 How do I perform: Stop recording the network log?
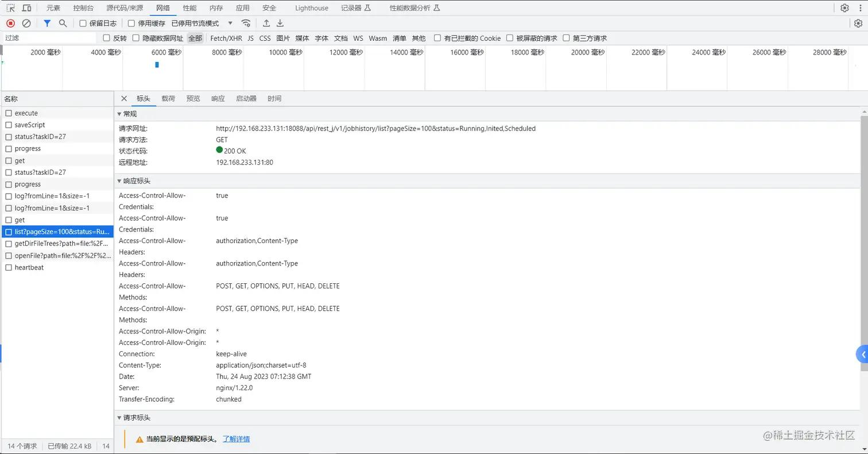tap(10, 23)
